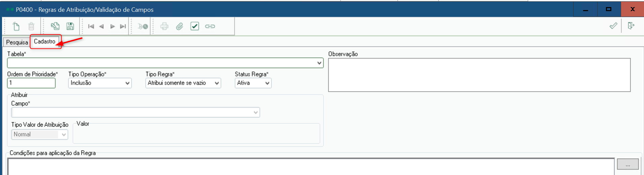
Task: Click the Ordem de Prioridade field
Action: pyautogui.click(x=31, y=83)
